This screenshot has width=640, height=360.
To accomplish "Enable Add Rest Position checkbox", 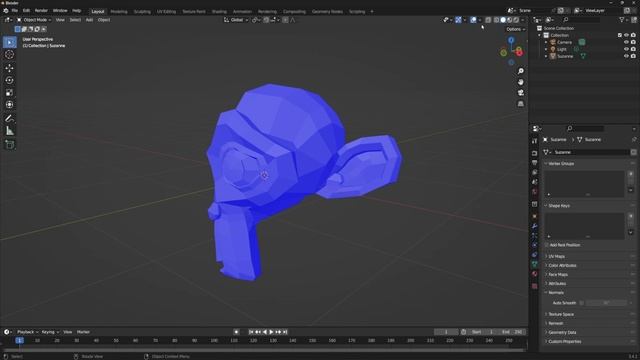I will coord(547,245).
